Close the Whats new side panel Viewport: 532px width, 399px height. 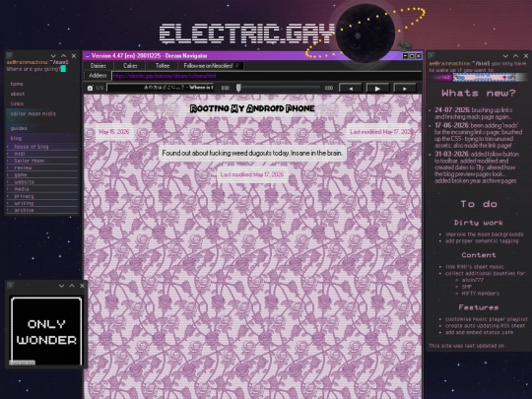coord(526,55)
